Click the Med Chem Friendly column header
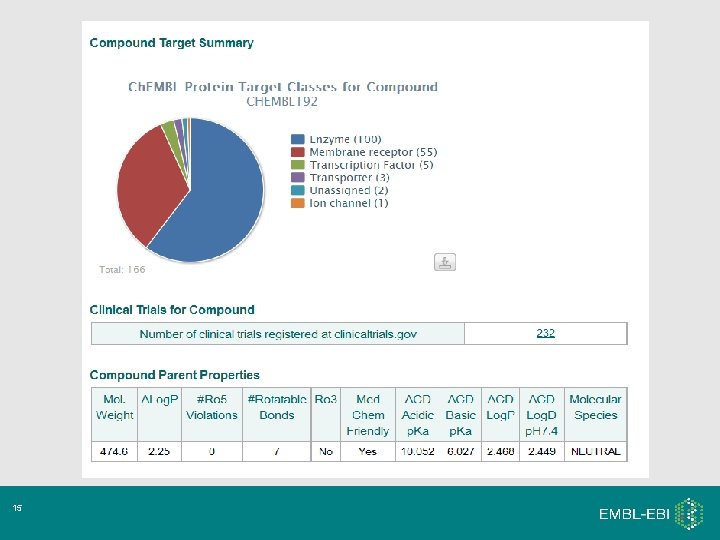This screenshot has width=720, height=540. [368, 415]
